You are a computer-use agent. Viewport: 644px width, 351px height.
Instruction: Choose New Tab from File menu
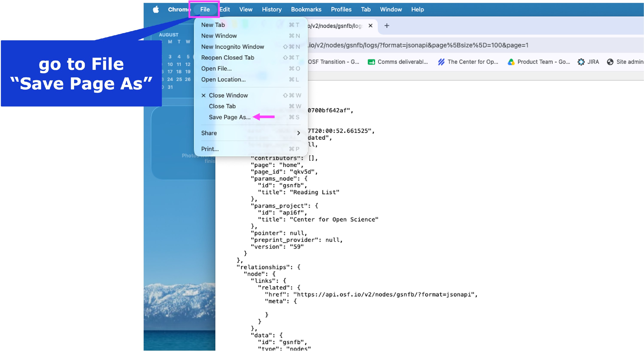[251, 25]
